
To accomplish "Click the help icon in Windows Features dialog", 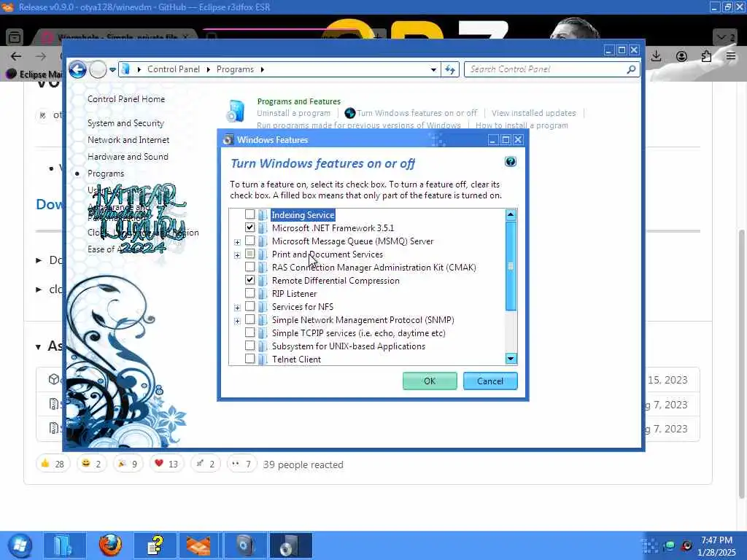I will pos(510,162).
